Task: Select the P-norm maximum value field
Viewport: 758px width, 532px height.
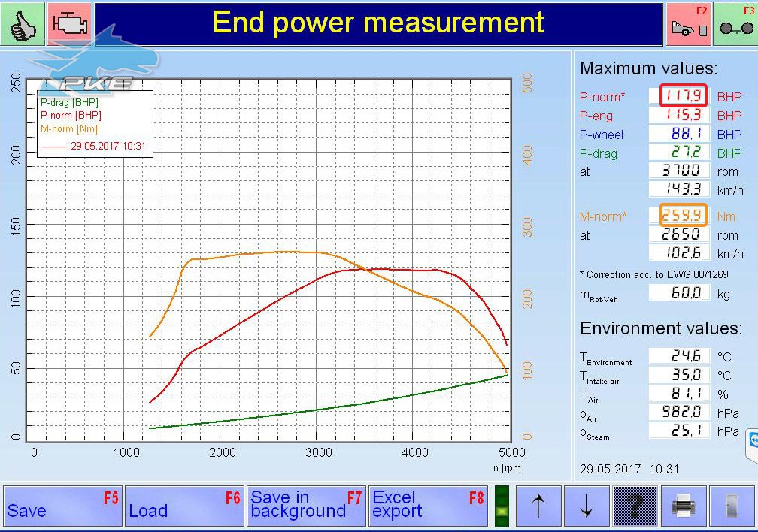Action: [x=684, y=95]
